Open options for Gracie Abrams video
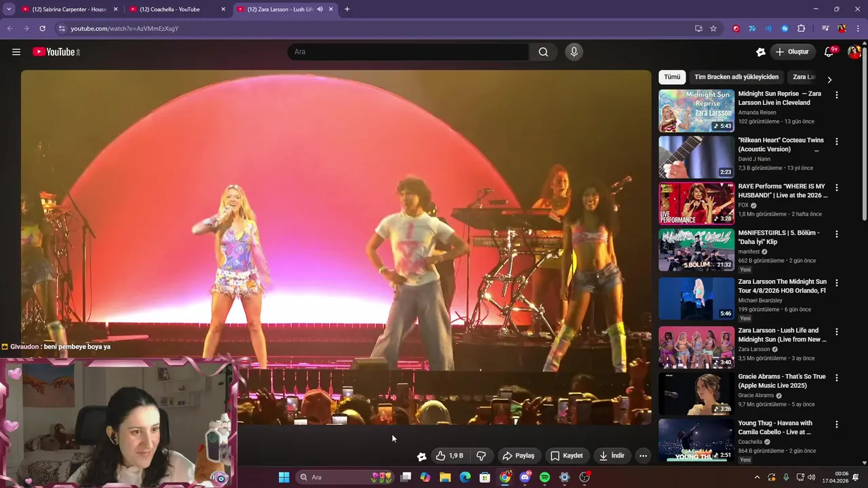 pyautogui.click(x=836, y=378)
